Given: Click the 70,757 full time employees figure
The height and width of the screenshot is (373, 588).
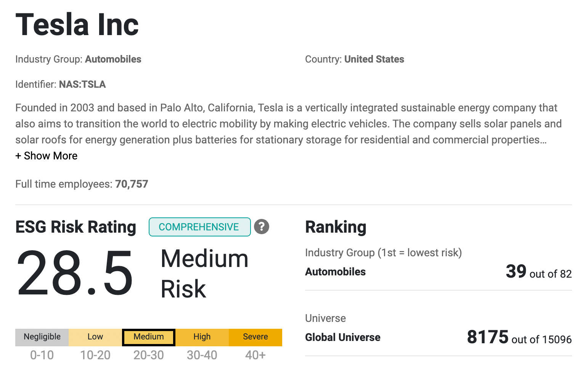Looking at the screenshot, I should [x=132, y=184].
